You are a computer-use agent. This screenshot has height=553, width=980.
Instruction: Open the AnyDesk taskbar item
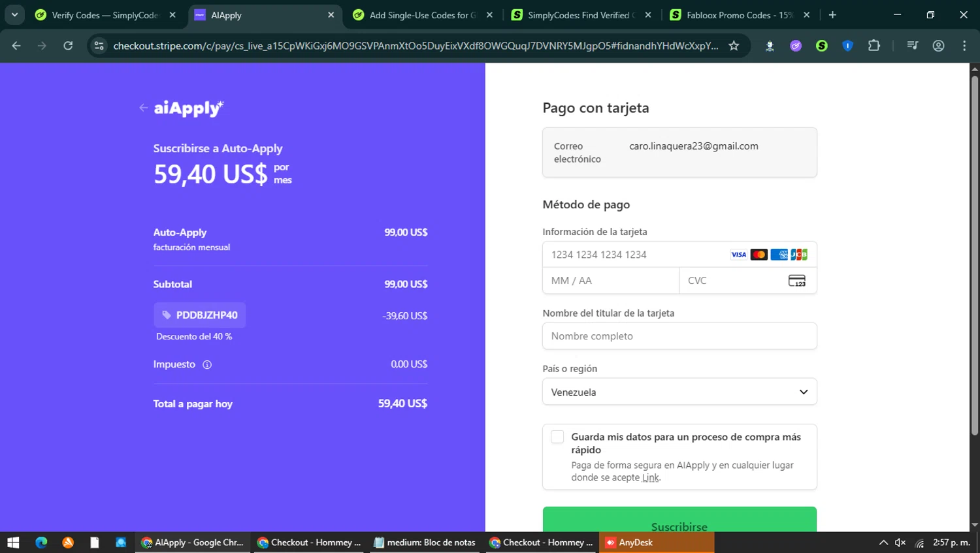click(657, 543)
